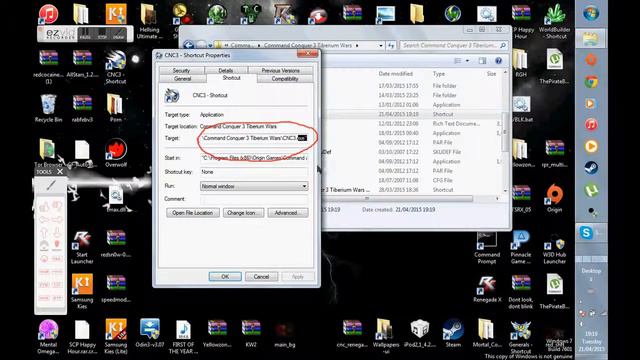Screen dimensions: 640x360
Task: Click into the Target text field
Action: (254, 138)
